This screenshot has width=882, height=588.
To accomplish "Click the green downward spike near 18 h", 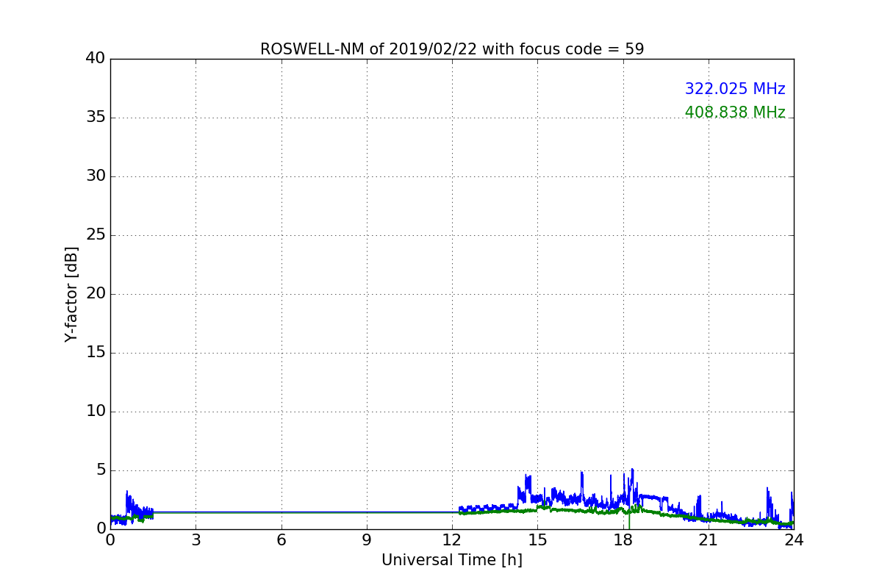I will coord(629,519).
